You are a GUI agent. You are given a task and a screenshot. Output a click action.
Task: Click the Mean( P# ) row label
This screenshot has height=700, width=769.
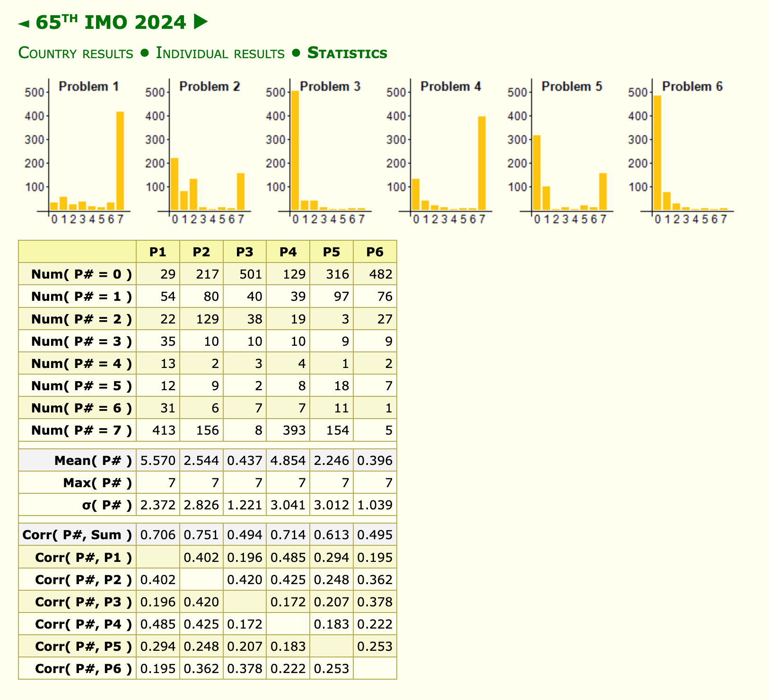coord(93,461)
